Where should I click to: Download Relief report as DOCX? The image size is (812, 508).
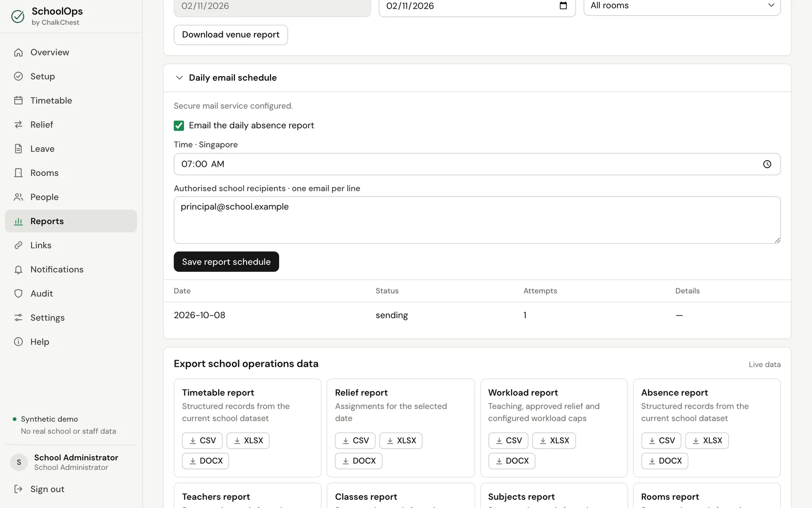click(x=359, y=461)
